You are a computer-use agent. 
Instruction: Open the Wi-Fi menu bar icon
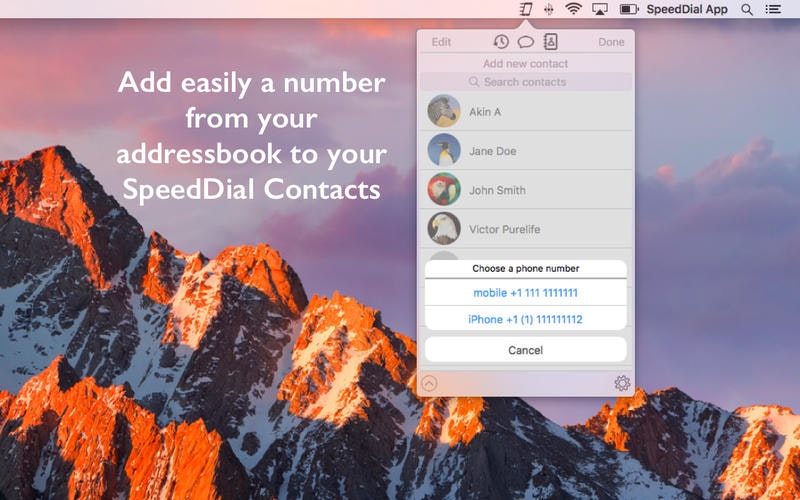[573, 9]
